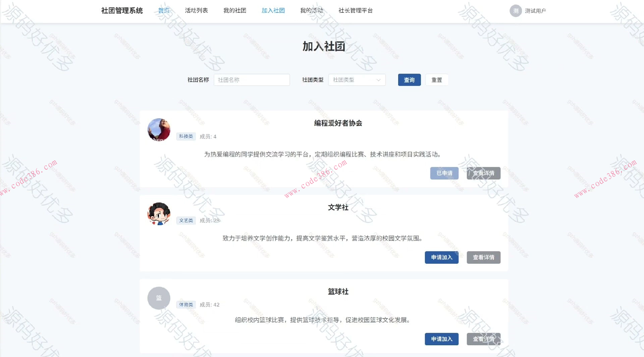The width and height of the screenshot is (644, 357).
Task: Navigate to 我的社团 page
Action: click(x=235, y=10)
